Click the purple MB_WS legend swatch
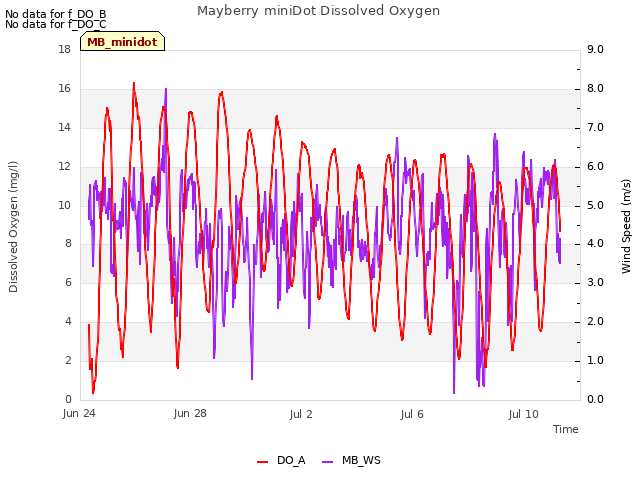Viewport: 640px width, 480px height. 327,462
